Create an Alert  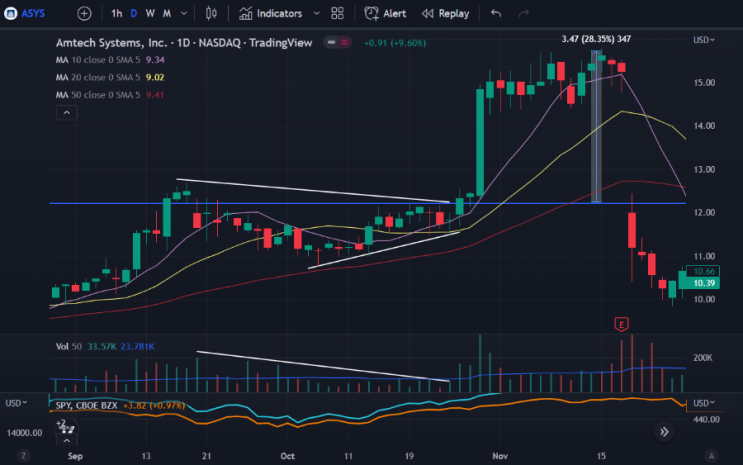point(385,13)
